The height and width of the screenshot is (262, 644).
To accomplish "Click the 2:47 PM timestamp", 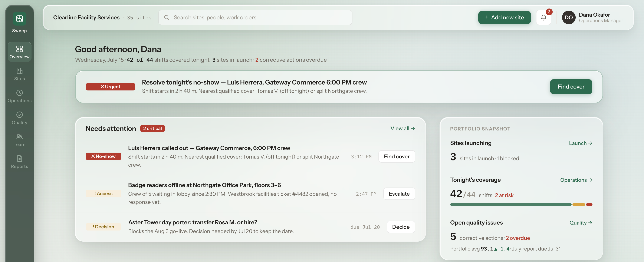I will [366, 194].
